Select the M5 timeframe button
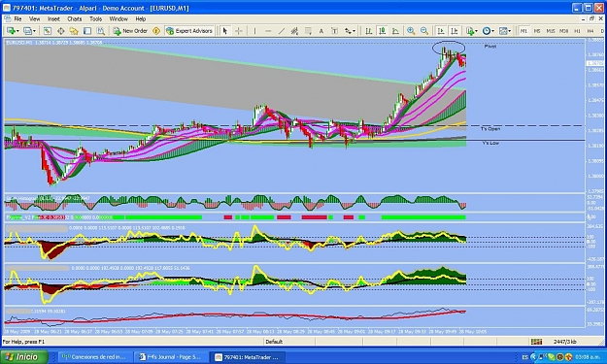 (x=537, y=31)
